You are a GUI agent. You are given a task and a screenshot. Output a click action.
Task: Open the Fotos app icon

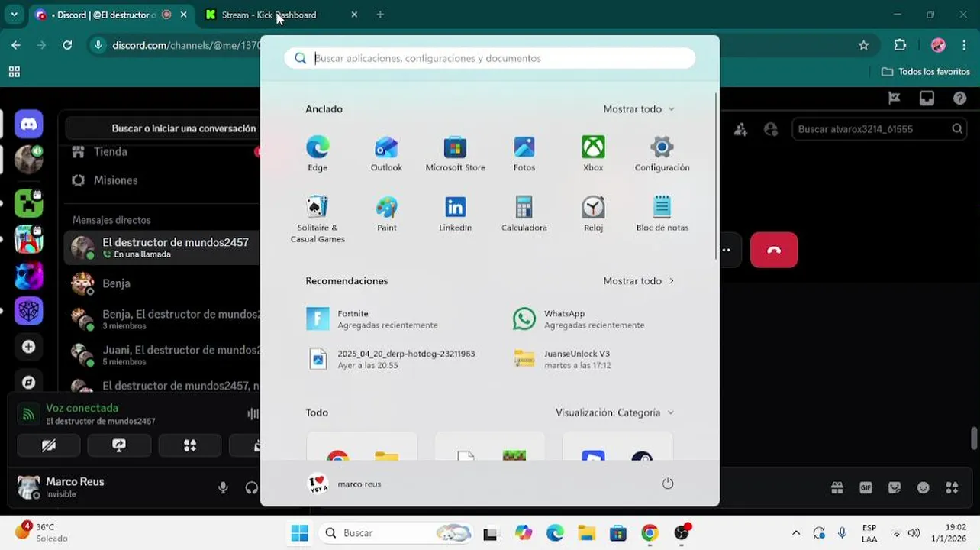(524, 153)
